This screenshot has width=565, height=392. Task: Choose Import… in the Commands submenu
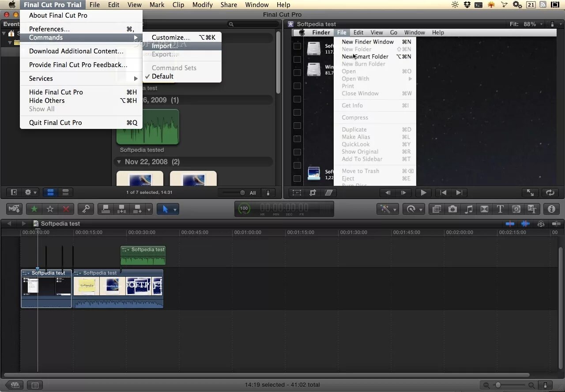tap(182, 46)
